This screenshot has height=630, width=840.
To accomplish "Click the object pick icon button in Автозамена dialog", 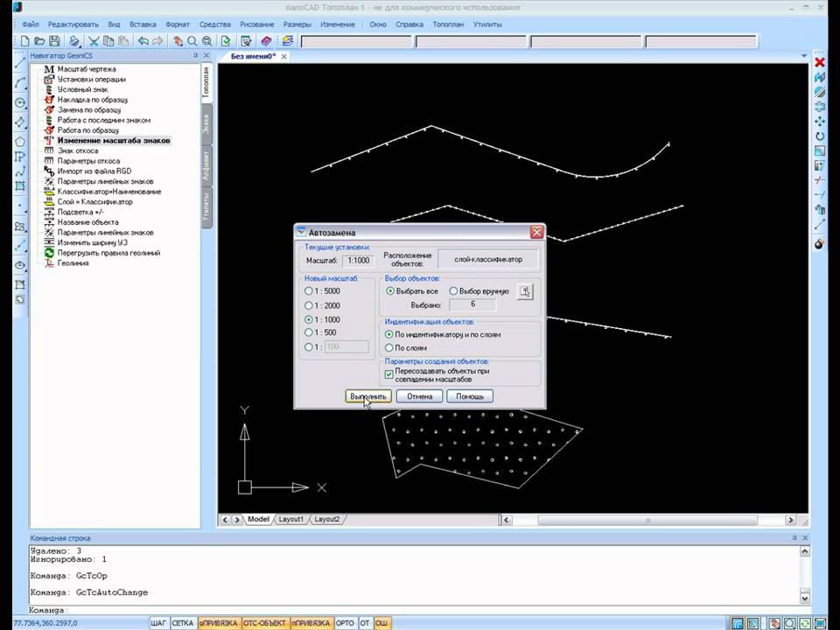I will click(x=525, y=291).
